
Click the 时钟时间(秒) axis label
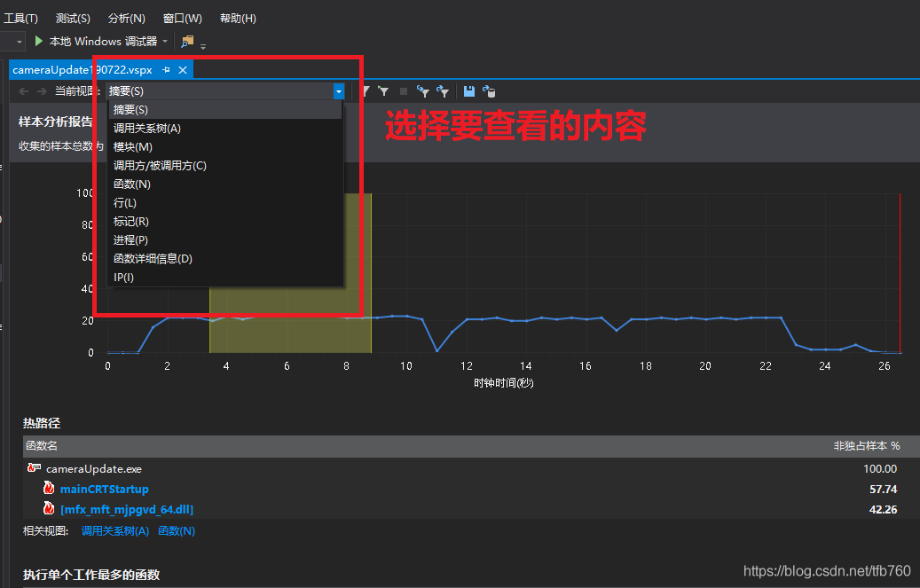(x=503, y=383)
